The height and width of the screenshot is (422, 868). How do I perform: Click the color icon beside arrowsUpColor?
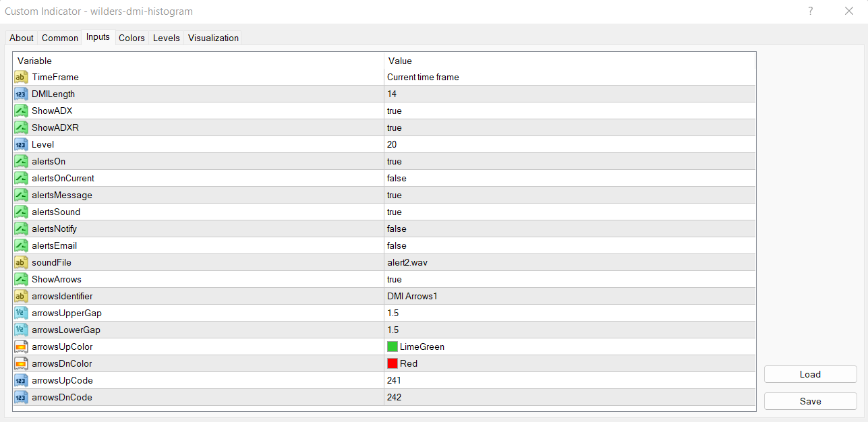[21, 347]
